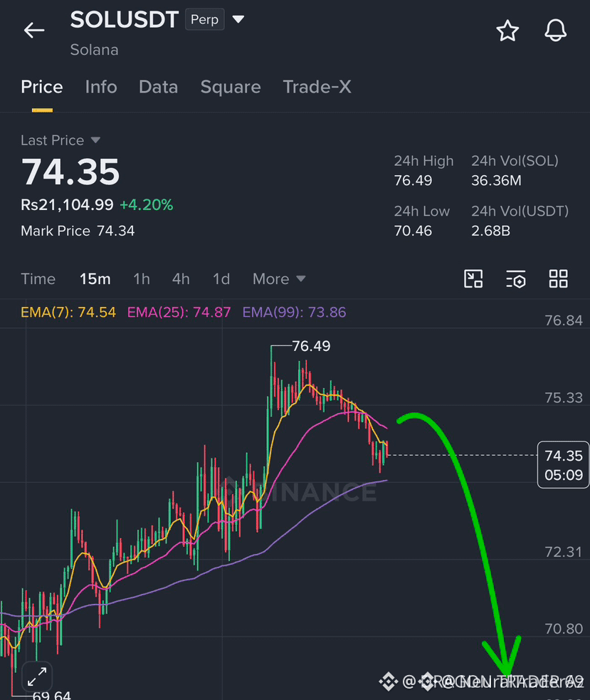Viewport: 590px width, 700px height.
Task: Open the Trade-X tab
Action: [317, 87]
